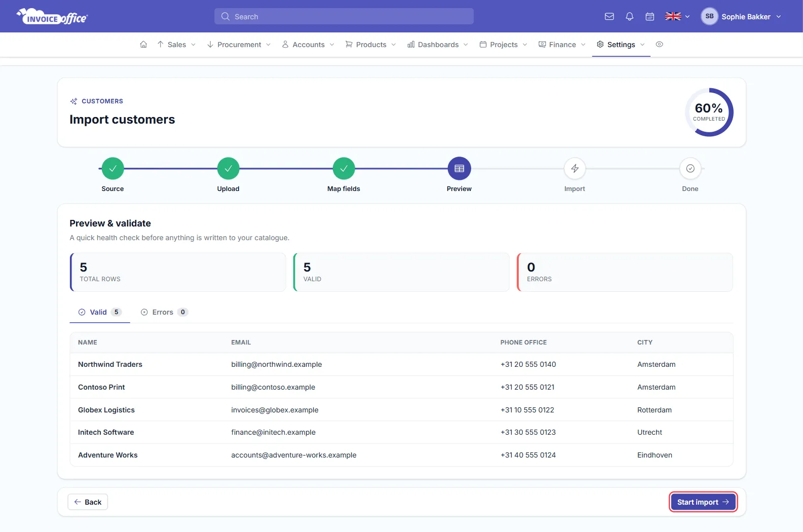Screen dimensions: 803x532
Task: Click the PHONE OFFICE column header
Action: coord(523,343)
